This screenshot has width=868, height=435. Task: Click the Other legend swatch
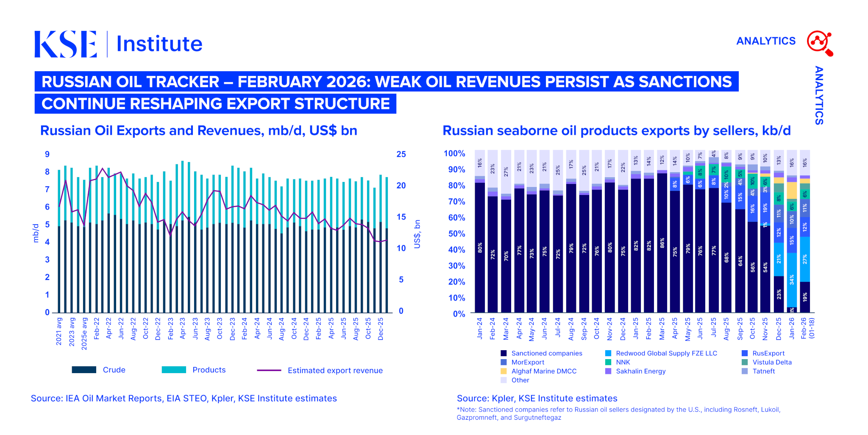point(504,380)
